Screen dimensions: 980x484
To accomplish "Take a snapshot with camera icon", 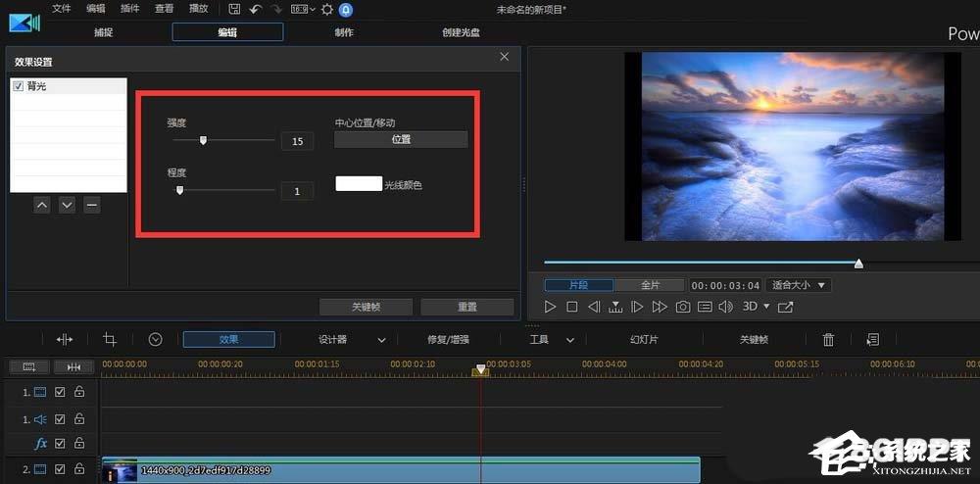I will pyautogui.click(x=683, y=307).
